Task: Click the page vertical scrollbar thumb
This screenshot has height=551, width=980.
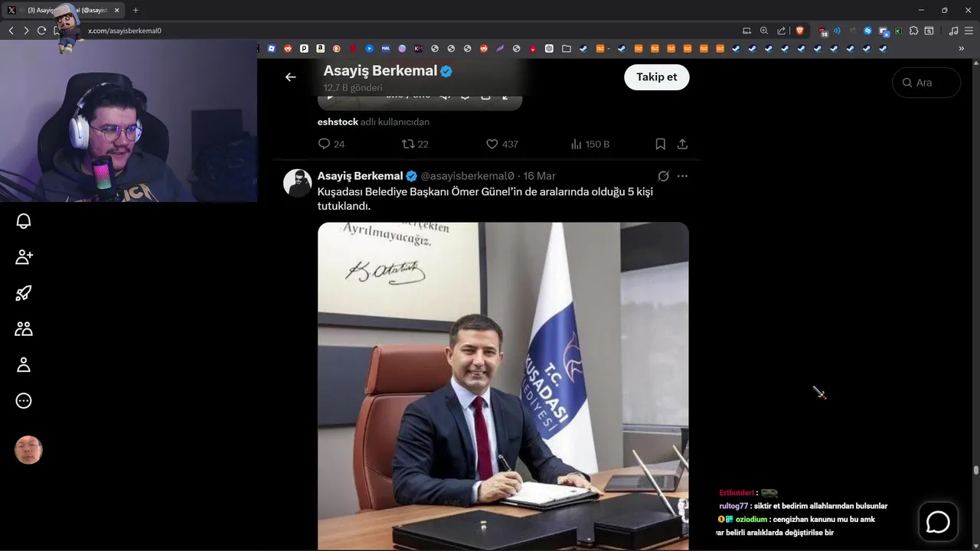Action: [x=976, y=471]
